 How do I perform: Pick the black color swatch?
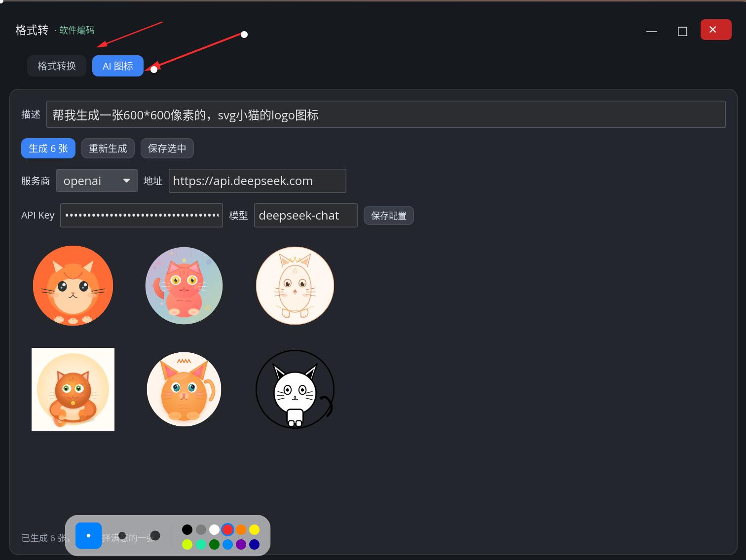187,530
